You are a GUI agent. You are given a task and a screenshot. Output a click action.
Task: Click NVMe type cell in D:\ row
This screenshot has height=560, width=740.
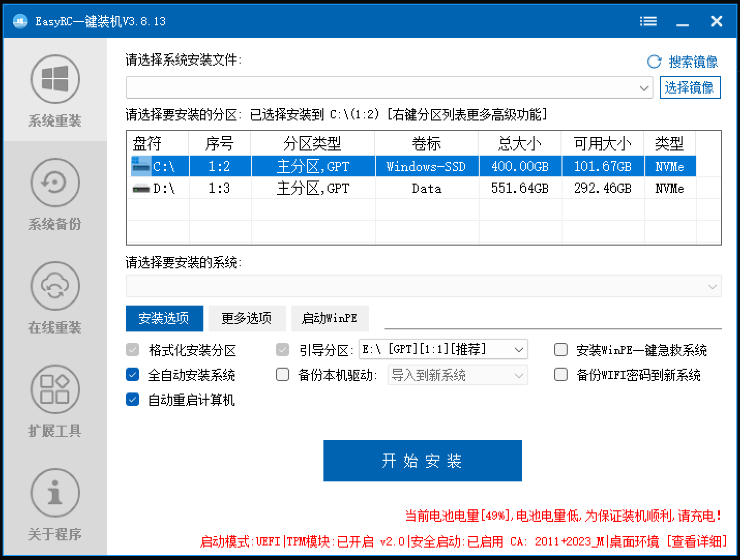point(670,188)
